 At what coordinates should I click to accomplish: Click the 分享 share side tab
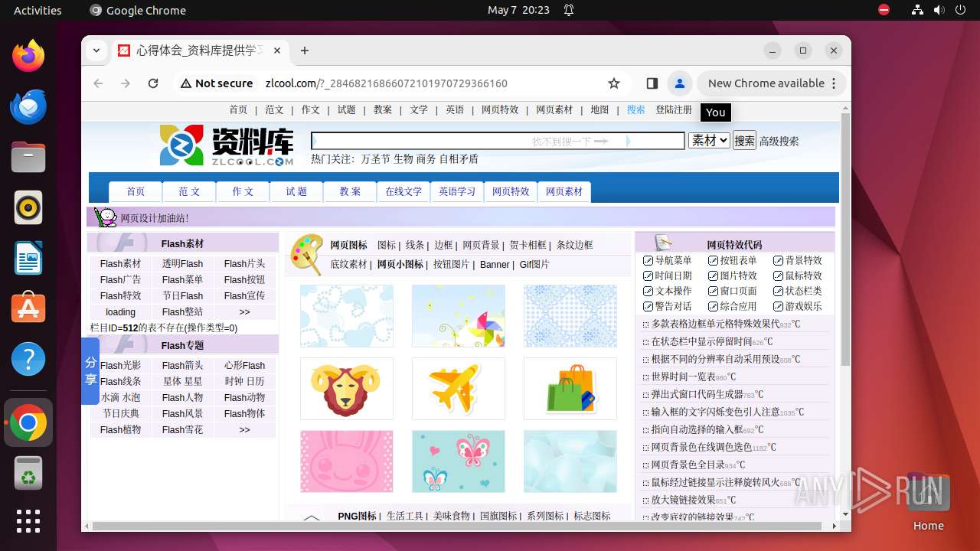coord(90,371)
